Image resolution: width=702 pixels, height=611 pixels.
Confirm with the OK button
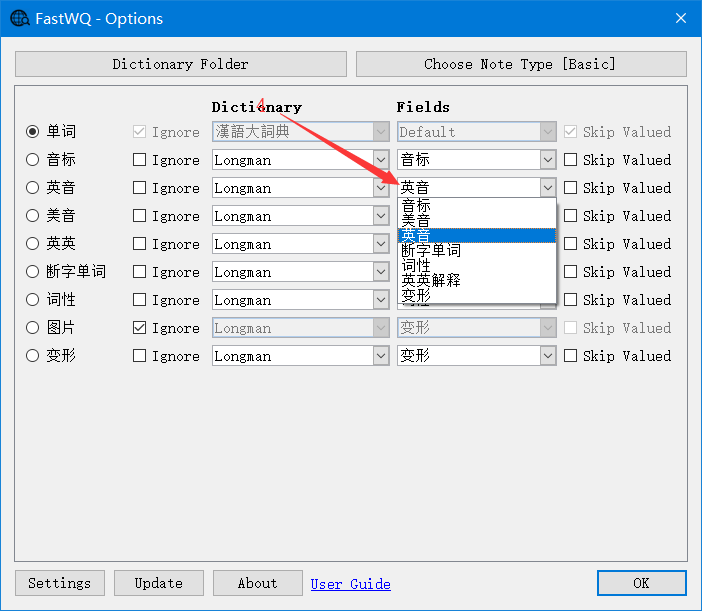tap(641, 583)
